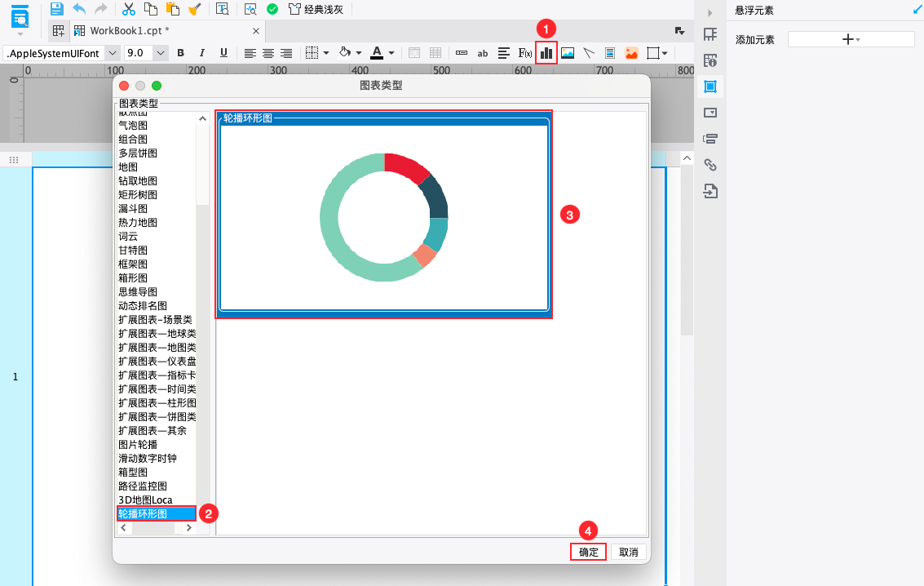This screenshot has height=586, width=924.
Task: Click 取消 to cancel the dialog
Action: (x=628, y=552)
